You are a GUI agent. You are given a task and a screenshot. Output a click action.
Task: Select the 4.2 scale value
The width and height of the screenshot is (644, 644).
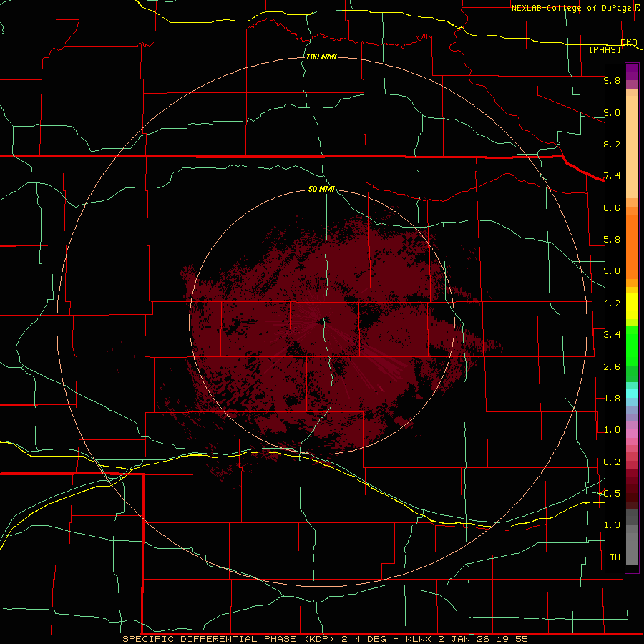[612, 303]
